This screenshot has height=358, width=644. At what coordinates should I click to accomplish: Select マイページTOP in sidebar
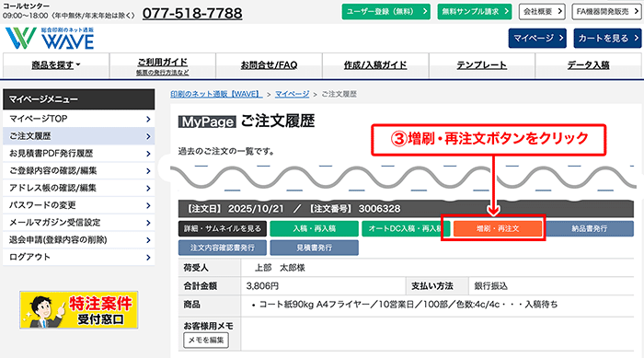point(79,119)
